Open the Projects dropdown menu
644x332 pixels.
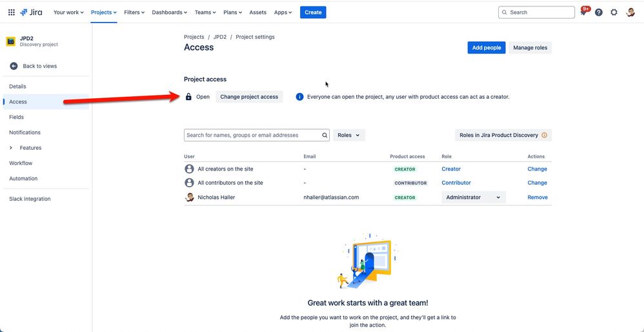click(x=103, y=12)
